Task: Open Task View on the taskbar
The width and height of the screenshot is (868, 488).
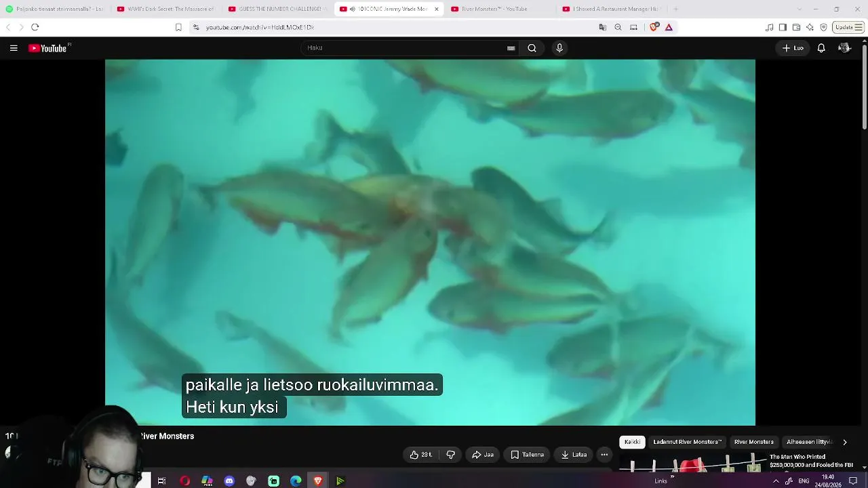Action: [x=161, y=481]
